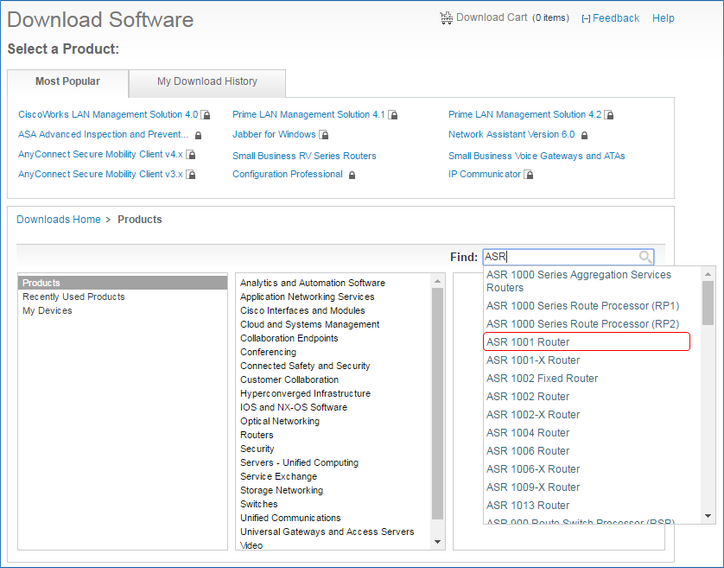
Task: Select Cisco Interfaces and Modules category
Action: 302,310
